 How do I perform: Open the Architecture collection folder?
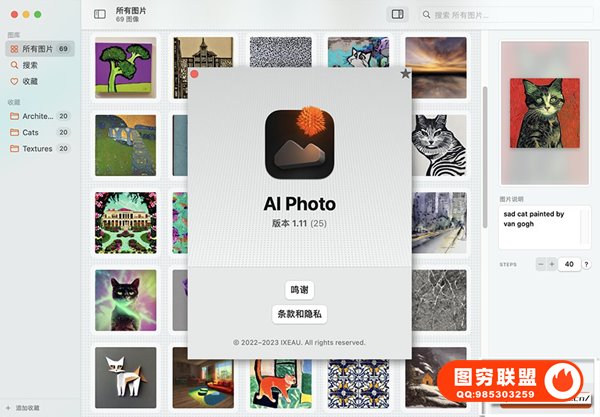38,116
